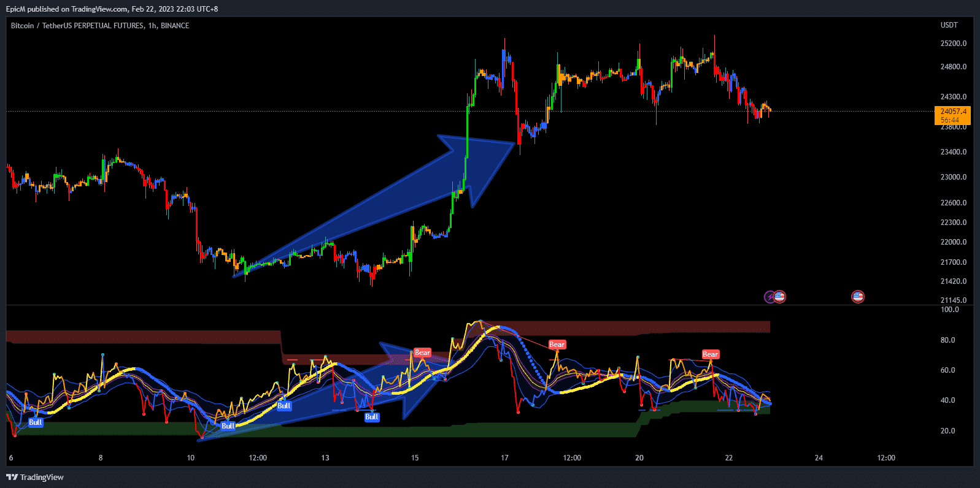Select the Bull signal label above date 6
Viewport: 980px width, 488px height.
pyautogui.click(x=36, y=422)
